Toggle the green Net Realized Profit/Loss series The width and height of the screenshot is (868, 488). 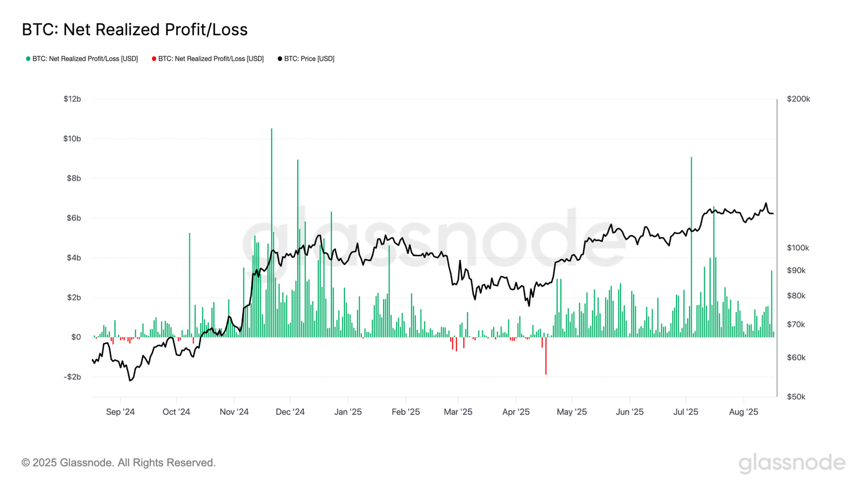pos(82,59)
